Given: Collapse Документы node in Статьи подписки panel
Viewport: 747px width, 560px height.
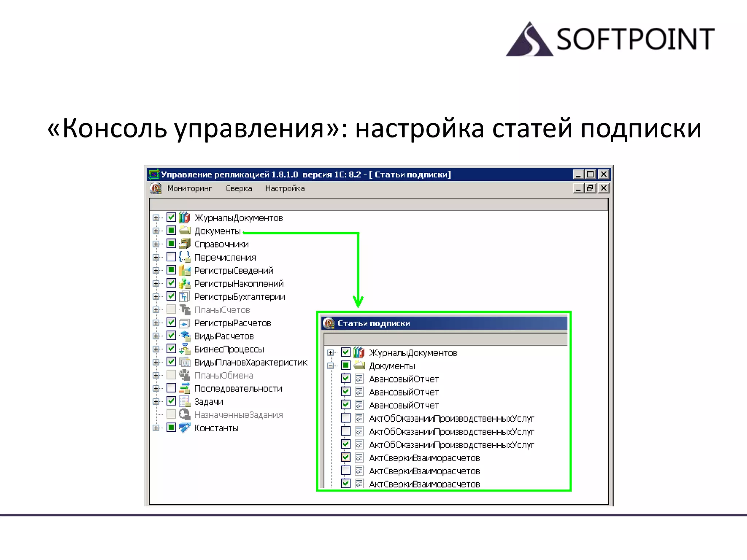Looking at the screenshot, I should point(331,366).
